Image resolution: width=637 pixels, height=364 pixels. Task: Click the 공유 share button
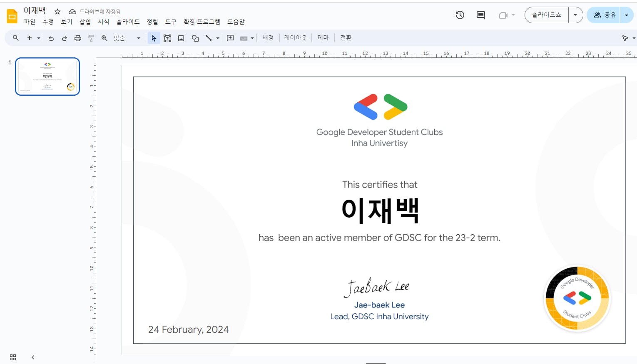pyautogui.click(x=604, y=15)
